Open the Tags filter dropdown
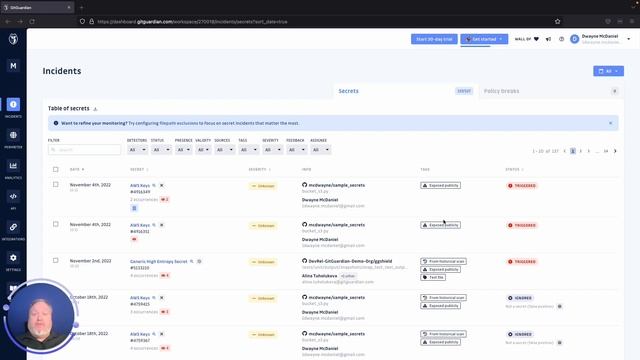 click(249, 150)
